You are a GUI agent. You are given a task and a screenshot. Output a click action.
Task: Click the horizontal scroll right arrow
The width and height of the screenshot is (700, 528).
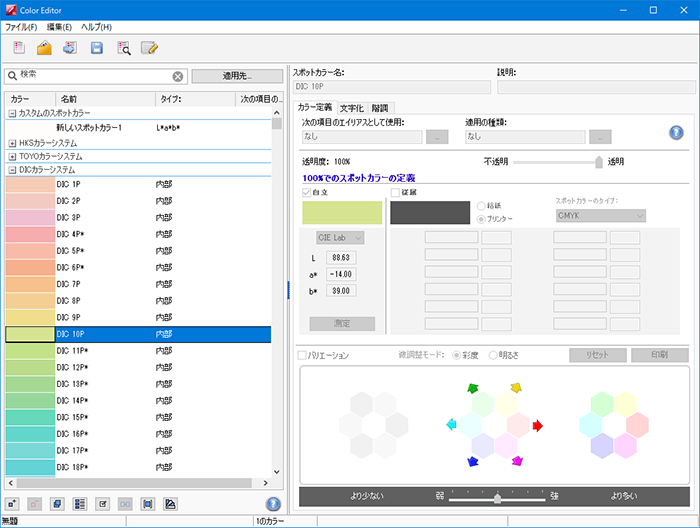click(266, 483)
